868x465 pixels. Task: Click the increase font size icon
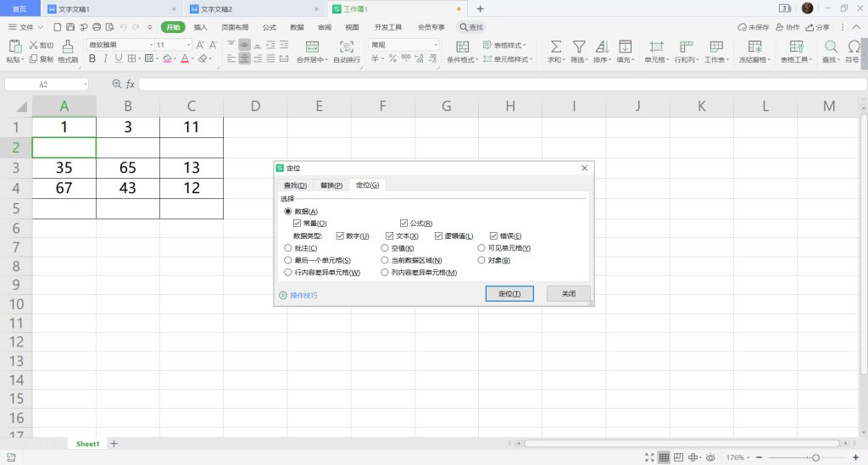(200, 45)
